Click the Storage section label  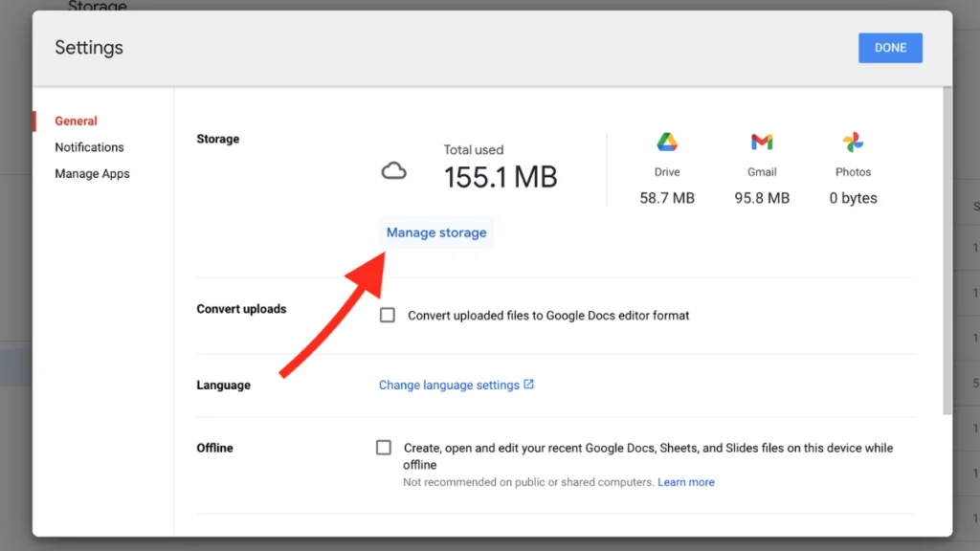point(217,139)
